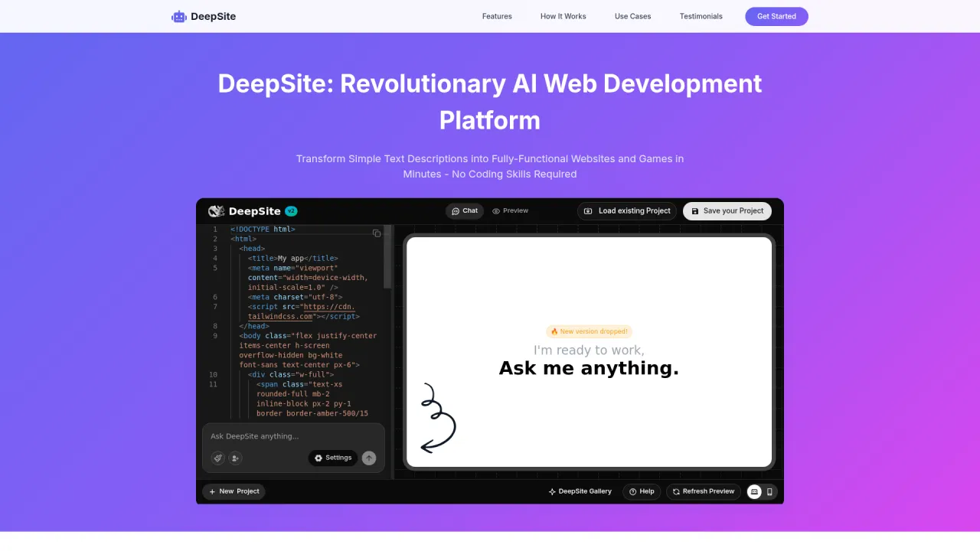Image resolution: width=980 pixels, height=551 pixels.
Task: Open Testimonials nav link
Action: [x=701, y=16]
